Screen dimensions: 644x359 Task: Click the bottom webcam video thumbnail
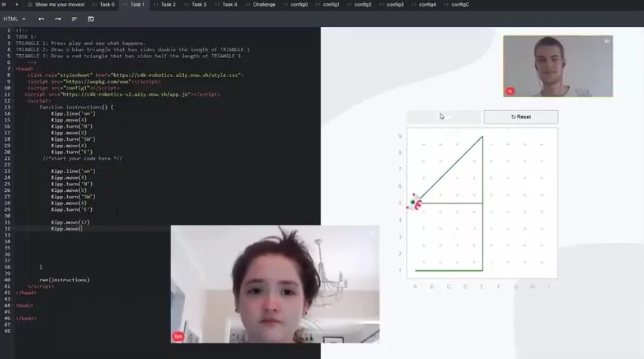[275, 284]
